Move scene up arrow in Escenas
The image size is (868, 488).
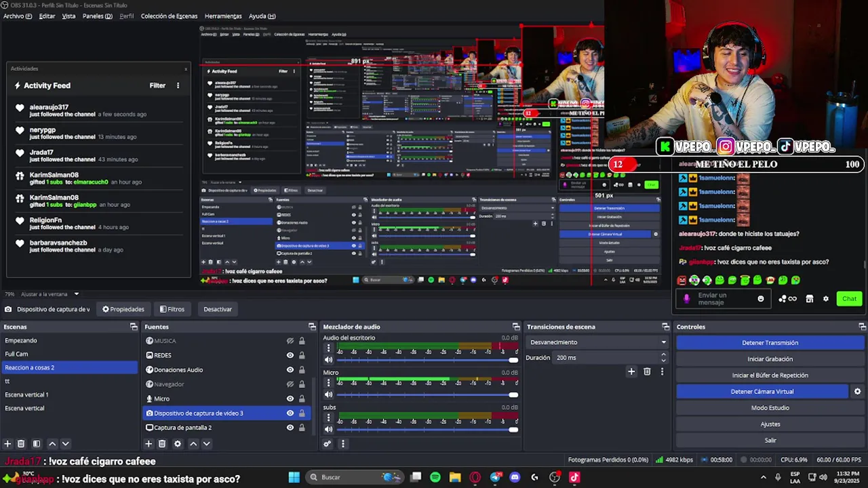coord(52,444)
